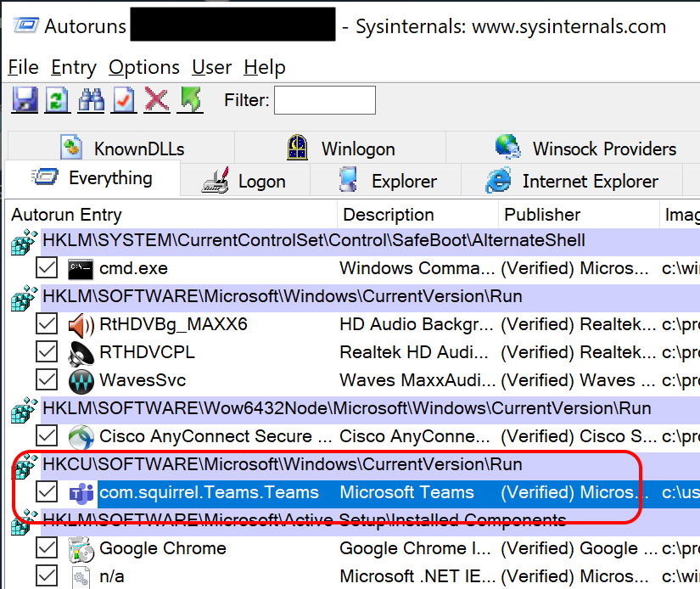700x589 pixels.
Task: Click the green arrow Jump to Entry icon
Action: [x=191, y=99]
